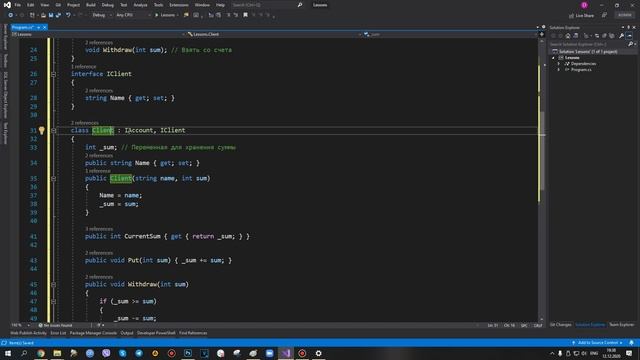640x360 pixels.
Task: Start debugging with the Lessons run button
Action: [x=167, y=15]
